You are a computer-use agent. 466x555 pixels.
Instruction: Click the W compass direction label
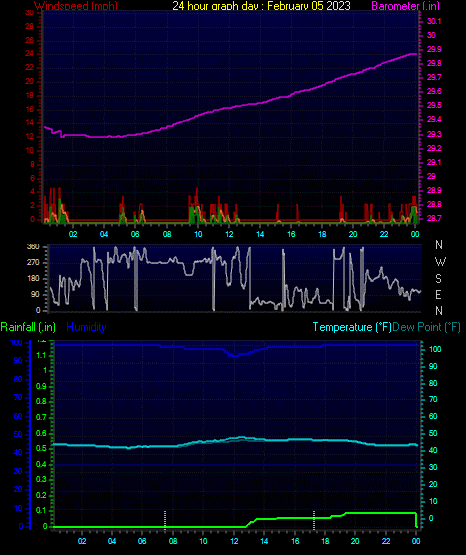point(440,262)
